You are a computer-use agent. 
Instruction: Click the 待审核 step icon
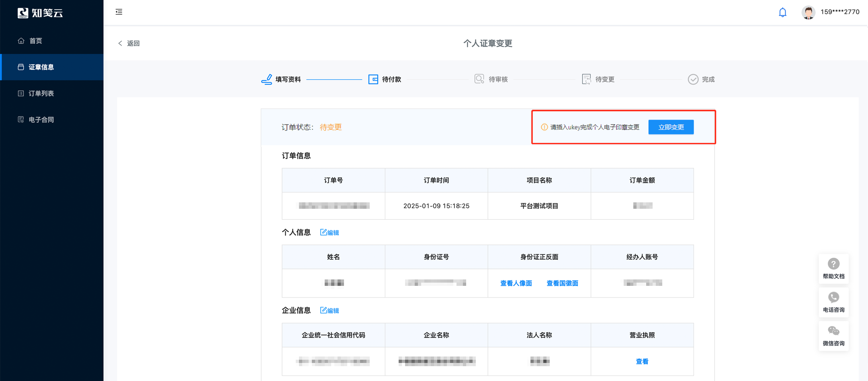[479, 79]
